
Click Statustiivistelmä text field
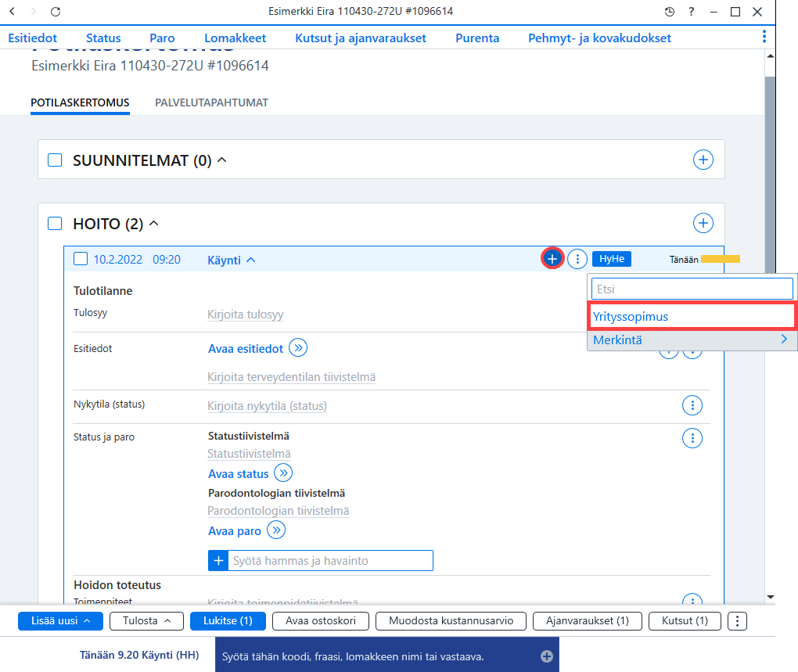coord(249,453)
